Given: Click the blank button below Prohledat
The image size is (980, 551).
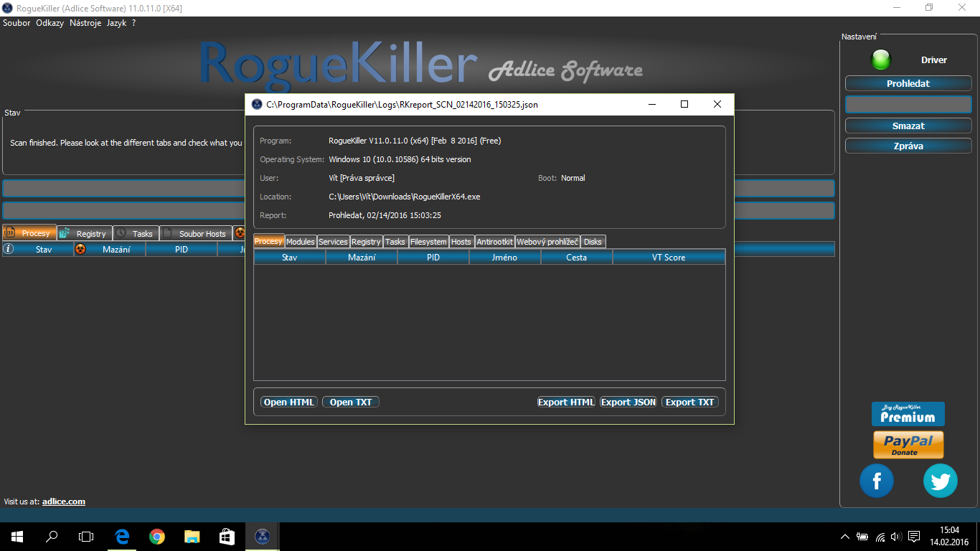Looking at the screenshot, I should point(908,105).
